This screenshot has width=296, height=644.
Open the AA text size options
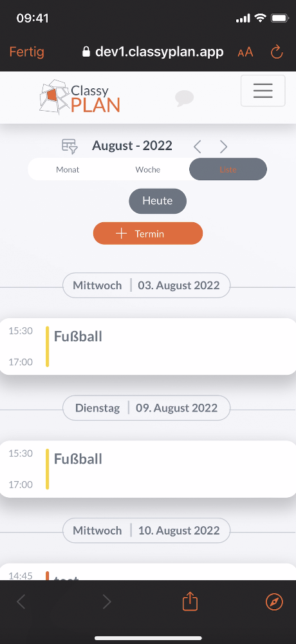245,52
